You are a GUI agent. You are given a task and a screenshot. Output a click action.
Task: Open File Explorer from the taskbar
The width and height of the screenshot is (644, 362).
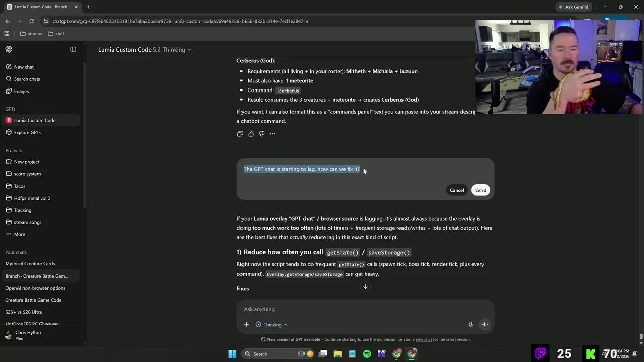pyautogui.click(x=338, y=354)
